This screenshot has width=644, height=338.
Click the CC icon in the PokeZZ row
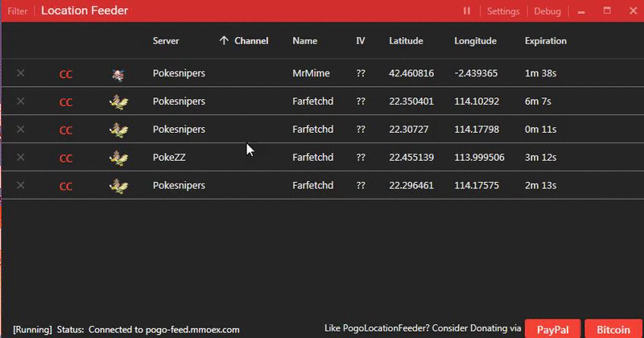tap(66, 158)
